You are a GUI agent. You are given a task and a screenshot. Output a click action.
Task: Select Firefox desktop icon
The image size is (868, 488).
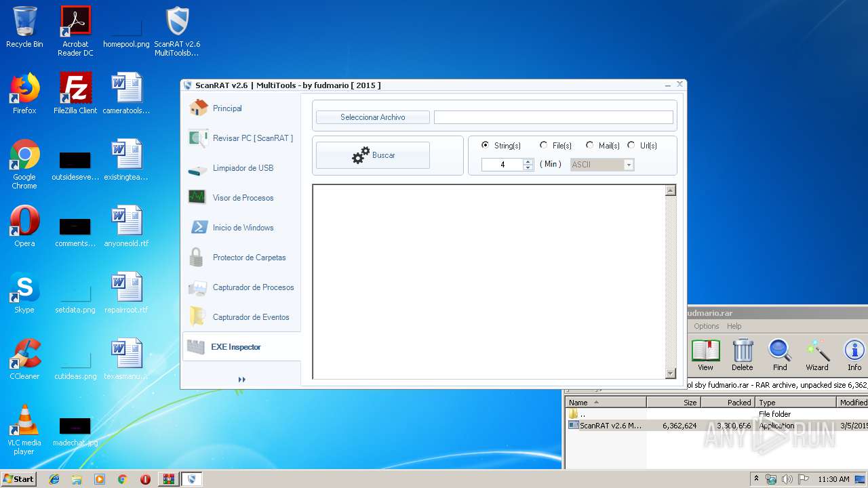[24, 94]
